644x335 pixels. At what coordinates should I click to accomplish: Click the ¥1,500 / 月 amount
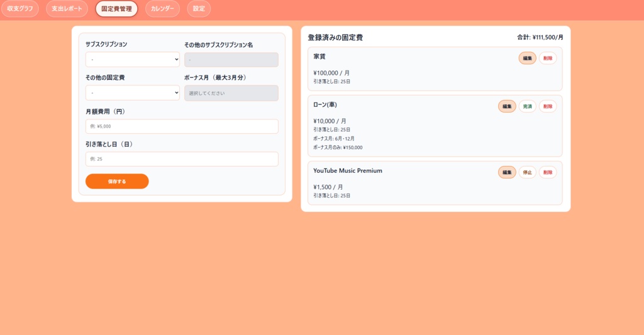tap(328, 187)
